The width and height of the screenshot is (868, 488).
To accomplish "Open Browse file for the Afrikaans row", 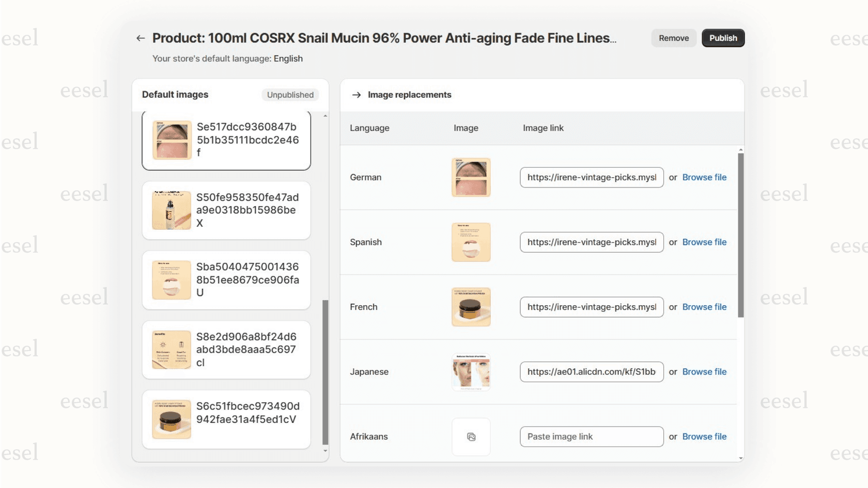I will [x=704, y=436].
